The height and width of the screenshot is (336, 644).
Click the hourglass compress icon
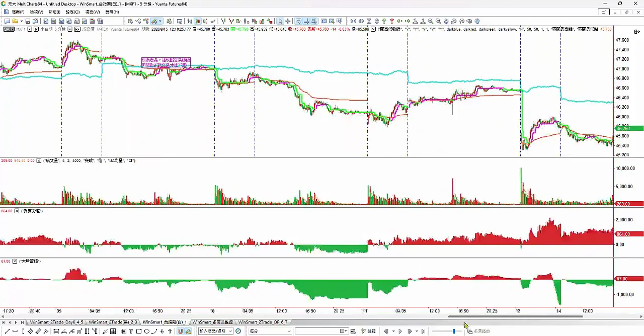tap(369, 21)
